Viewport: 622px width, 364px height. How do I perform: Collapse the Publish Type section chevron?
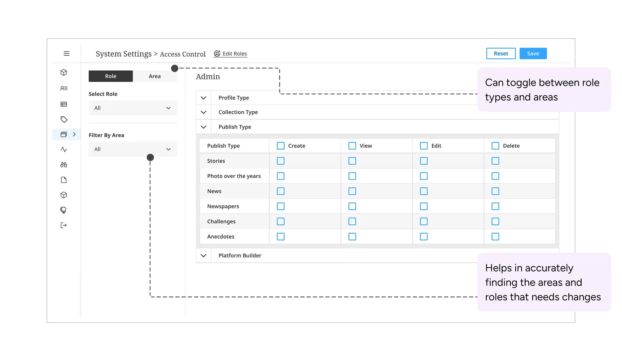click(203, 127)
